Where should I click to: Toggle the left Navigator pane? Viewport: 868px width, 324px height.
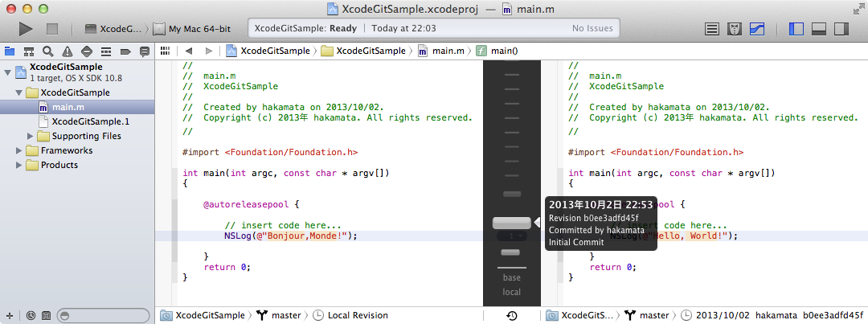[x=796, y=29]
